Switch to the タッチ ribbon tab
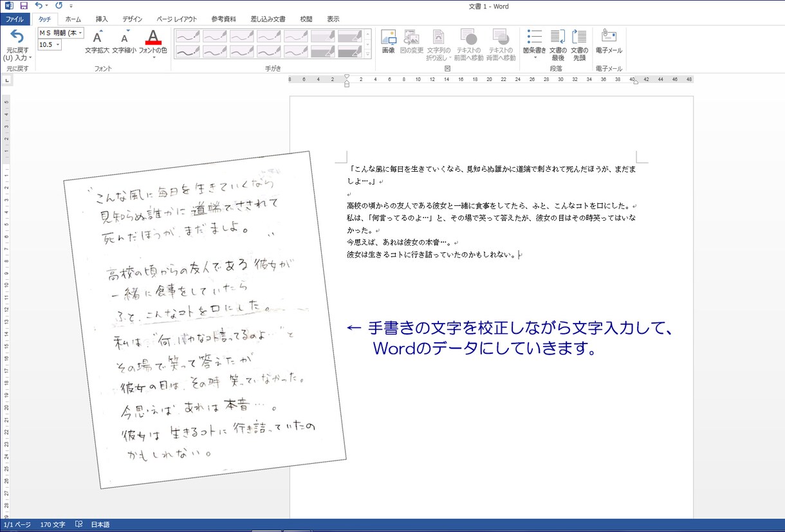The image size is (785, 532). coord(44,19)
